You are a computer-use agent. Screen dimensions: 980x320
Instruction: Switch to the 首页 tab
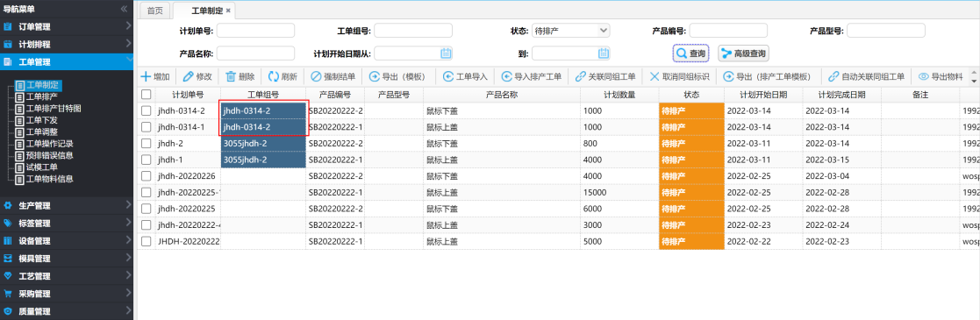[x=155, y=11]
